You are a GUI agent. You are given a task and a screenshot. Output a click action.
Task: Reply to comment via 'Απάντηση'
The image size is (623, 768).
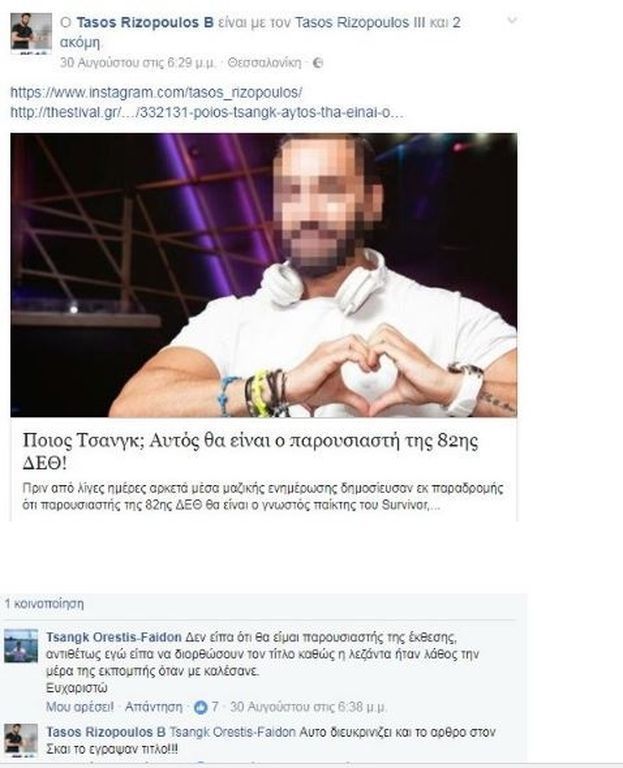tap(153, 707)
